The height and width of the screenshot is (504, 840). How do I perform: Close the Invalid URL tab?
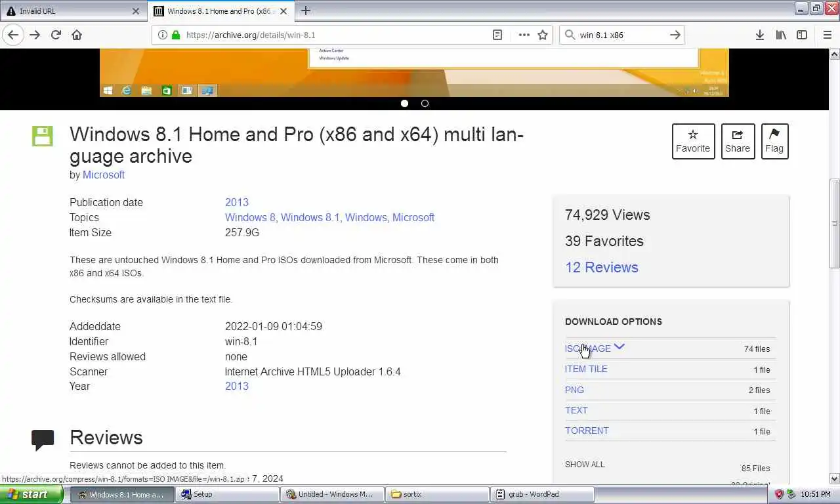136,11
